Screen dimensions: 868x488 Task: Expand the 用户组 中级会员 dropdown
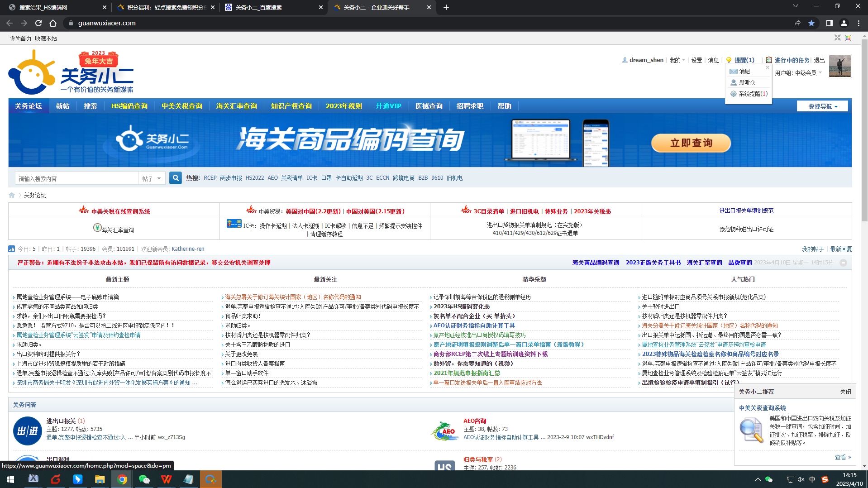click(x=799, y=72)
